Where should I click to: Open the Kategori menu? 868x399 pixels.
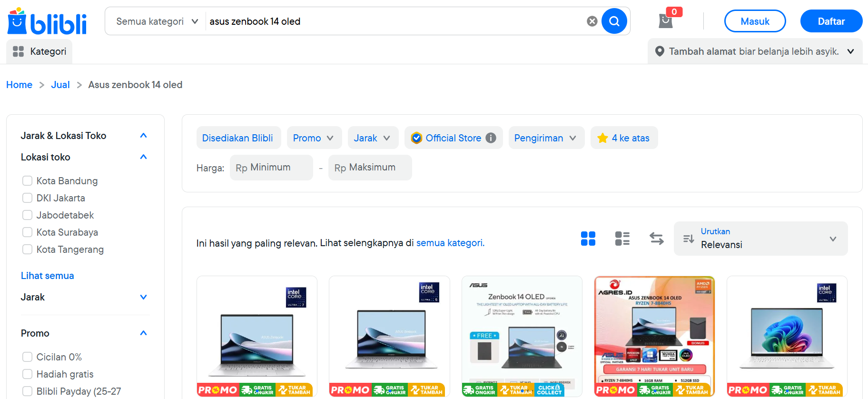[x=39, y=51]
